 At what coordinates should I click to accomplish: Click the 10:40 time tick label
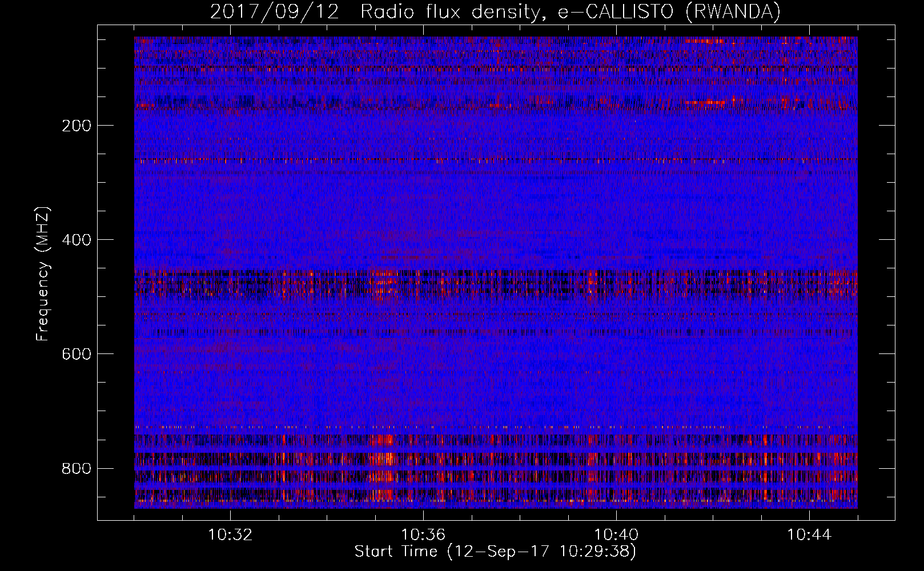pyautogui.click(x=616, y=535)
